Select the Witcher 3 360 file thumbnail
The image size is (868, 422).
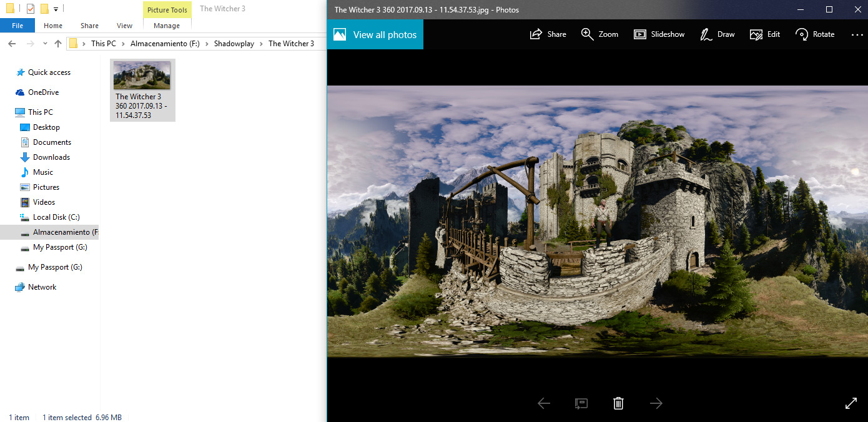coord(142,75)
